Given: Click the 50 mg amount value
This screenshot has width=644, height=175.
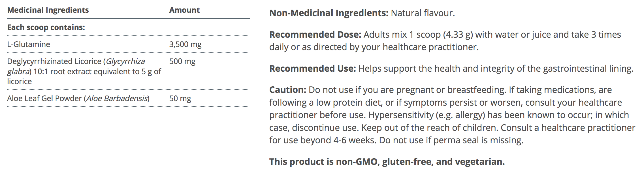Looking at the screenshot, I should 180,99.
